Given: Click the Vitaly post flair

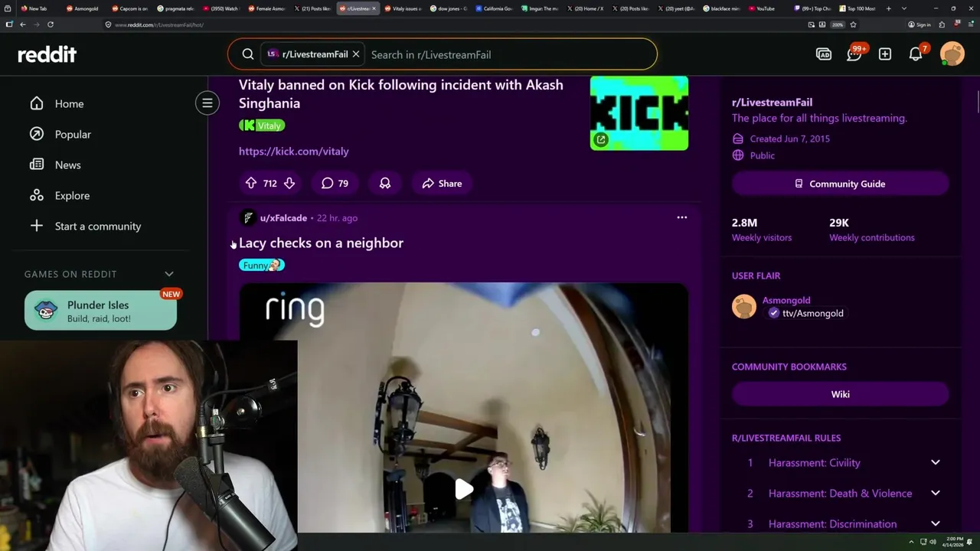Looking at the screenshot, I should 262,126.
